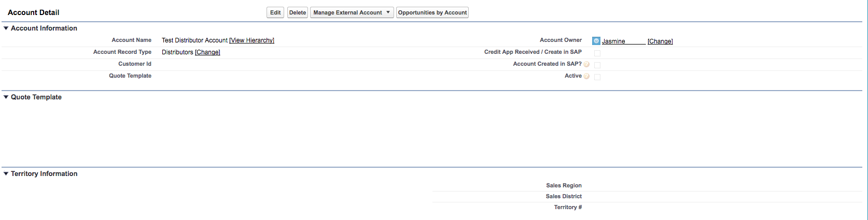This screenshot has height=220, width=868.
Task: Collapse the Territory Information section
Action: click(6, 174)
